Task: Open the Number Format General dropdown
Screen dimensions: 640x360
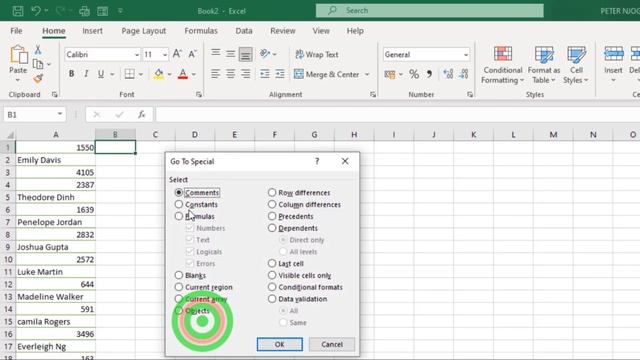Action: click(x=466, y=55)
